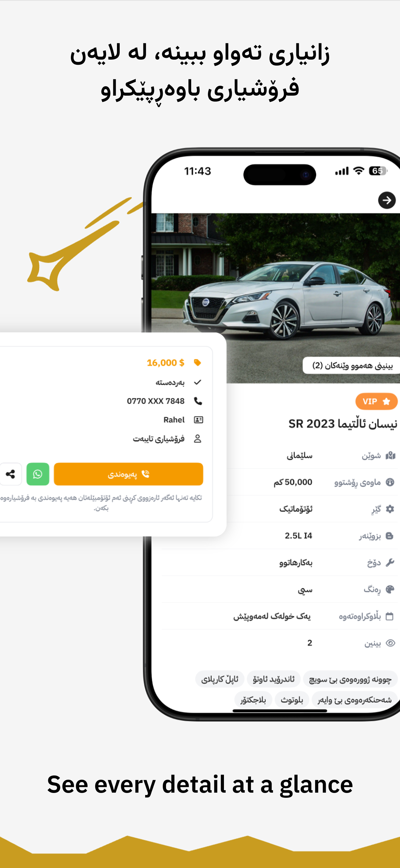Tap the calendar published date icon
Screen dimensions: 400x868
pyautogui.click(x=389, y=616)
